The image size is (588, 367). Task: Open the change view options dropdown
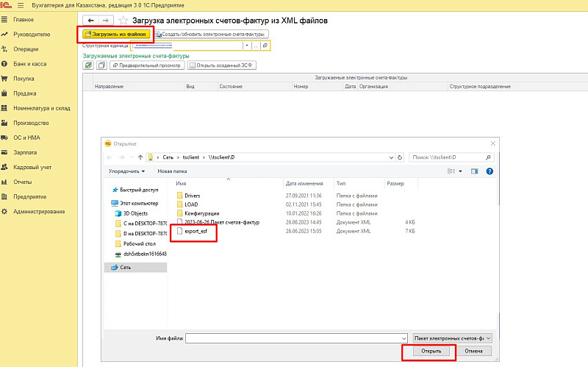[x=462, y=171]
